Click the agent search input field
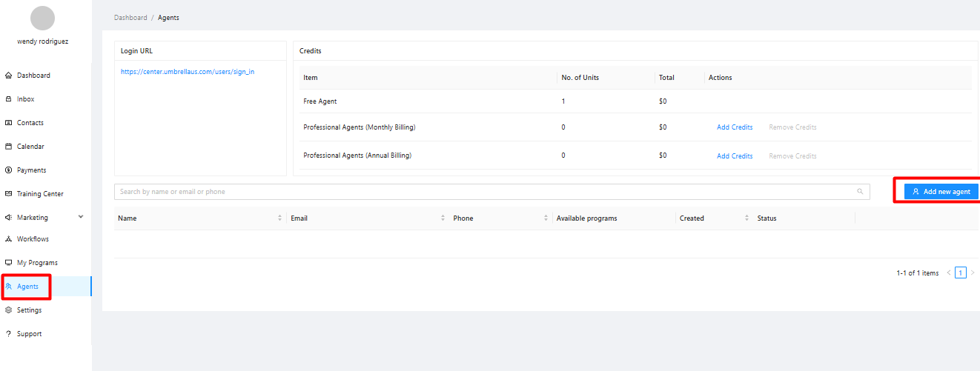 [x=482, y=192]
